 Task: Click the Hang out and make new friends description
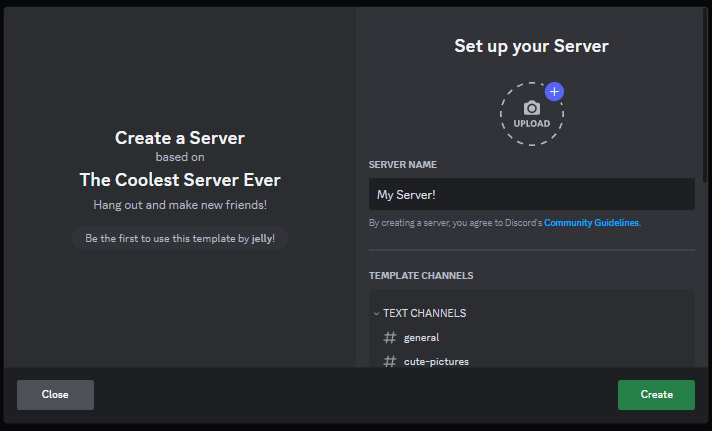tap(180, 205)
